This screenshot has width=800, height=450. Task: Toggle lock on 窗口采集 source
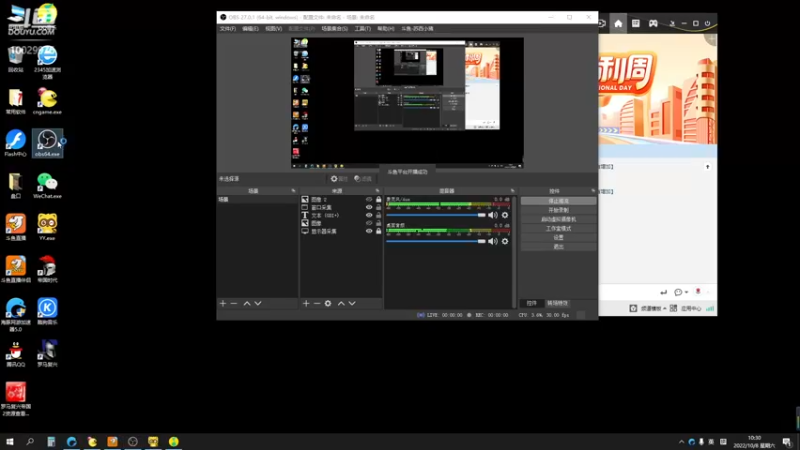(x=379, y=207)
